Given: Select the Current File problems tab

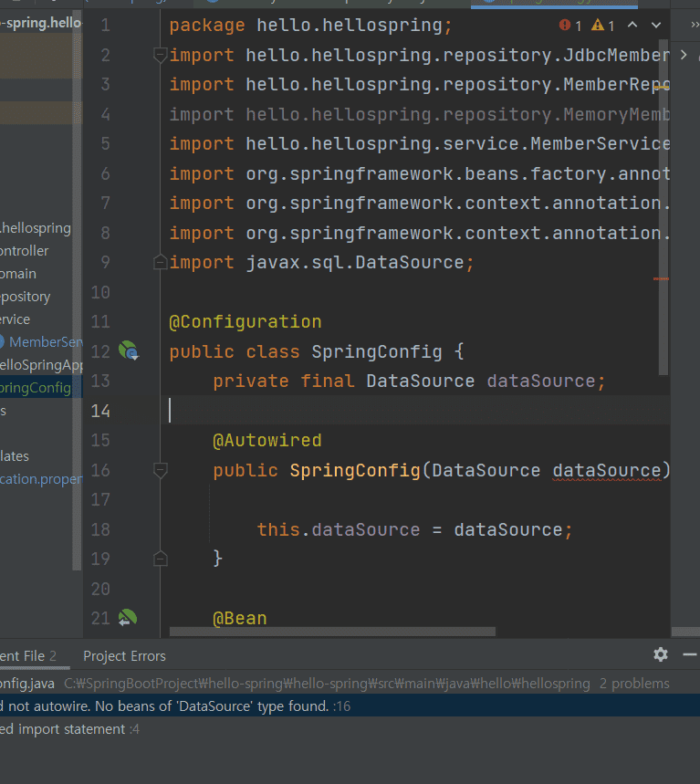Looking at the screenshot, I should tap(27, 655).
